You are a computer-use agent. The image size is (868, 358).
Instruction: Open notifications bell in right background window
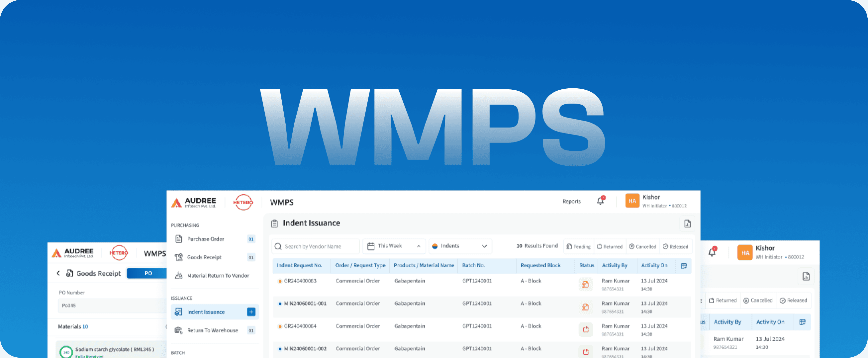point(712,252)
